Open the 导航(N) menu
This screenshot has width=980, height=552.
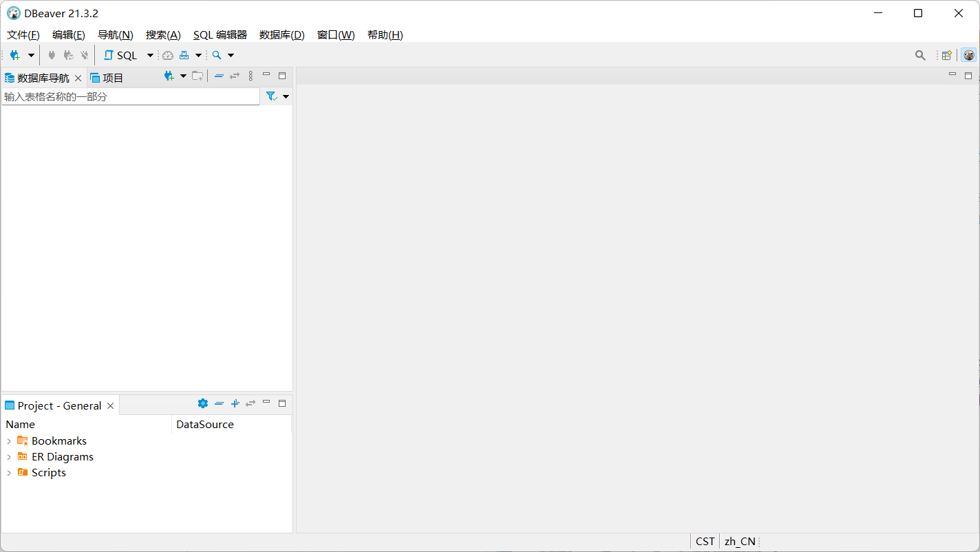click(x=115, y=35)
